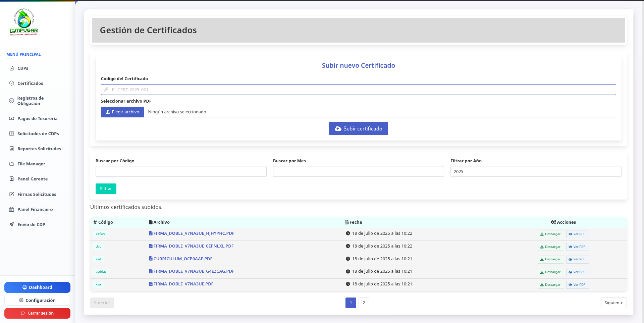Open FIRMA_DOBLE_V7NA3UE.PDF link
The height and width of the screenshot is (323, 644).
tap(181, 284)
